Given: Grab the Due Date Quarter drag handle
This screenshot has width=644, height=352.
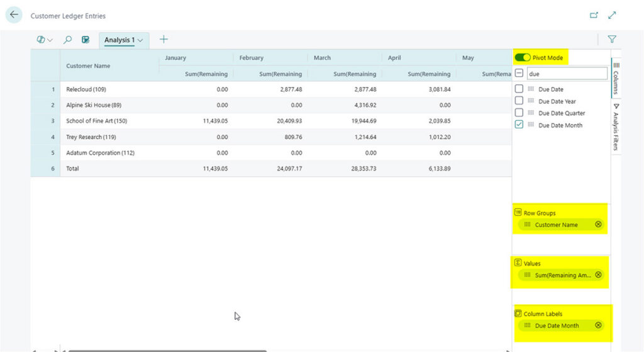Looking at the screenshot, I should tap(531, 113).
